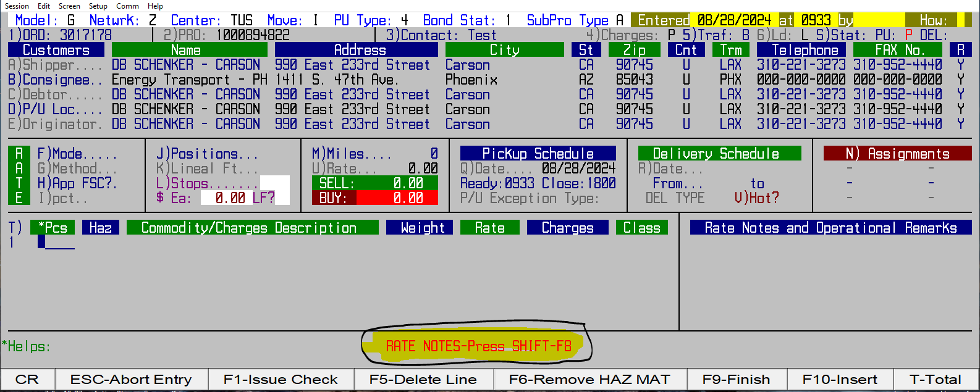980x392 pixels.
Task: Open the Edit menu
Action: click(x=44, y=6)
